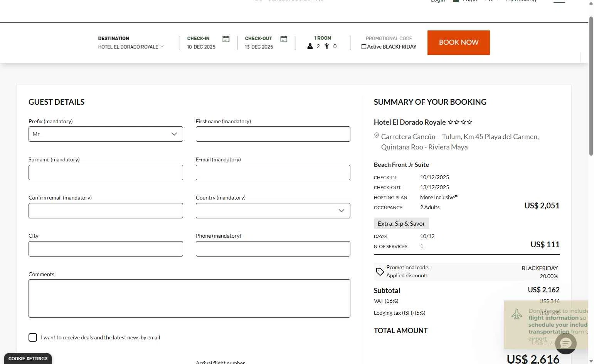Screen dimensions: 594x364
Task: Click the Extra: Sip & Savor label
Action: tap(401, 223)
